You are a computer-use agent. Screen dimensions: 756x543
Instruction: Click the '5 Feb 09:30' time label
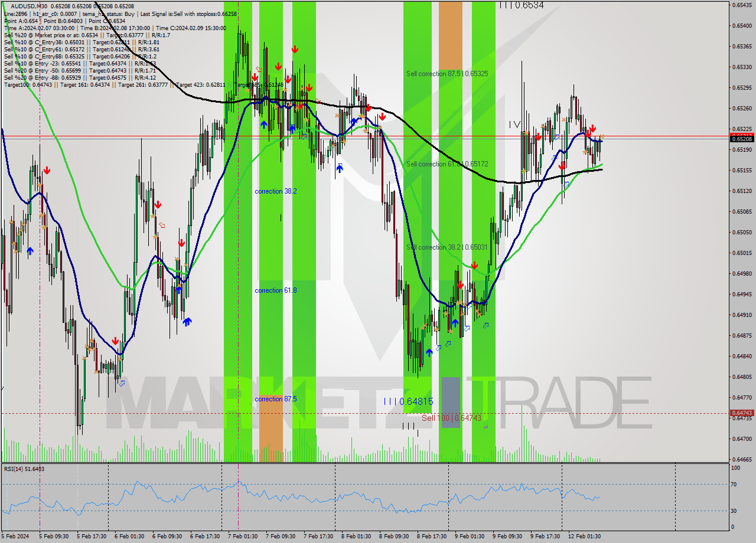click(54, 537)
